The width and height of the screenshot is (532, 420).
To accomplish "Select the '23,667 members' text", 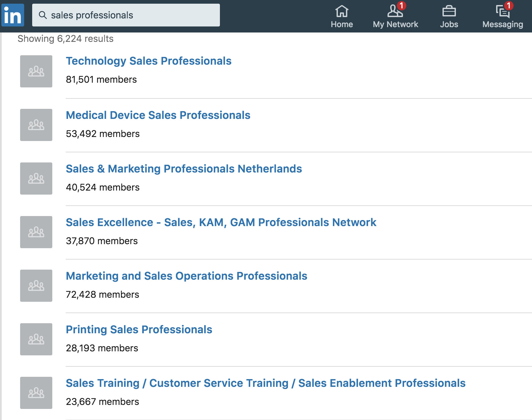I will click(102, 402).
